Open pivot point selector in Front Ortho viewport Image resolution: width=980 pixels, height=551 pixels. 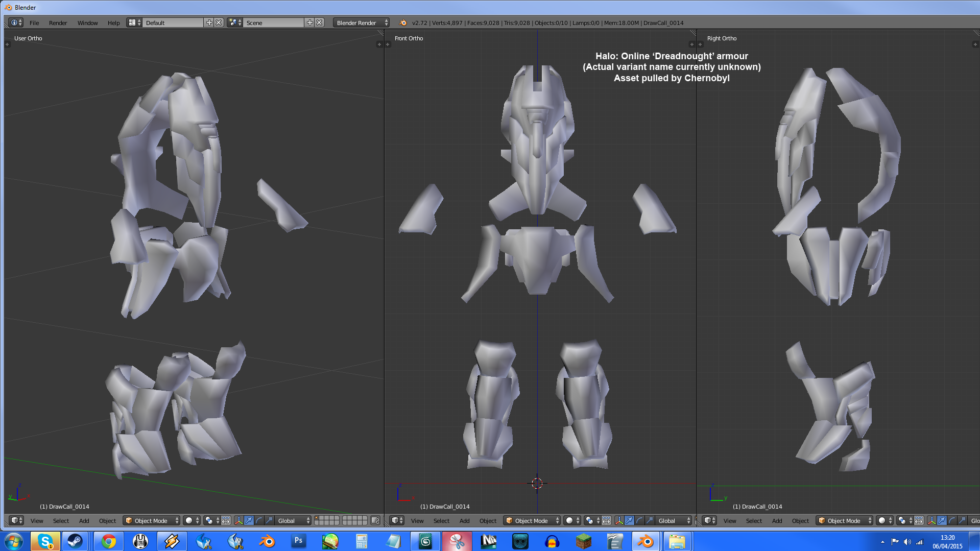[x=592, y=520]
